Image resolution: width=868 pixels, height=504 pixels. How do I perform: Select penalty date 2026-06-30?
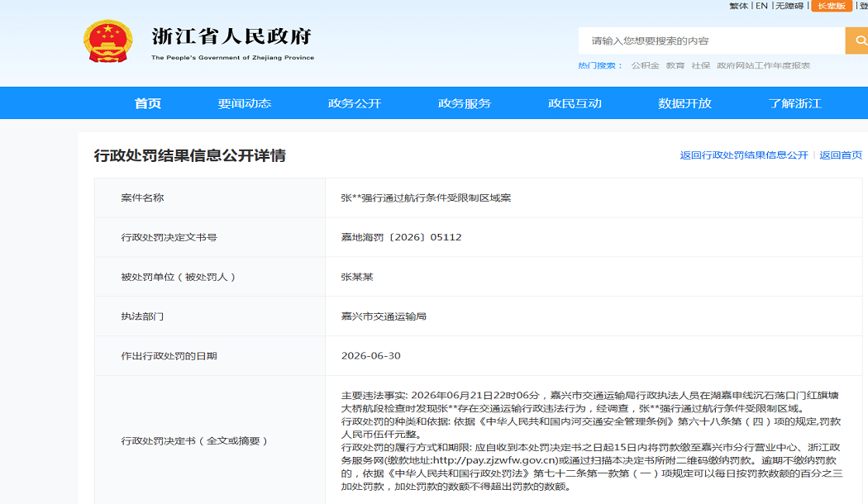[x=371, y=356]
